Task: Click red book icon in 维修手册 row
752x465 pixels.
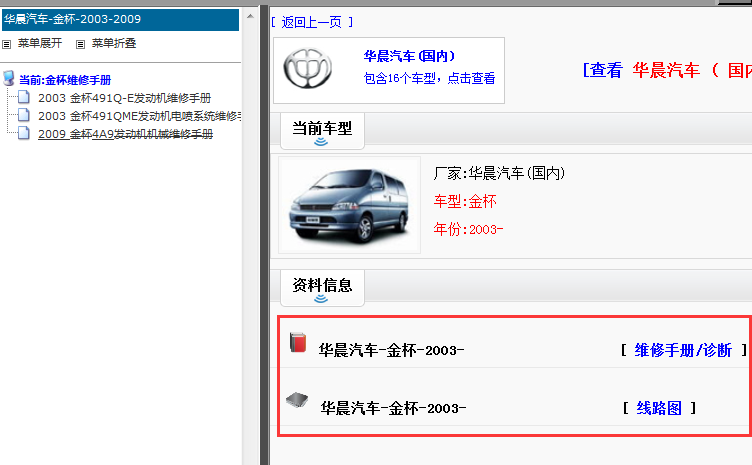Action: tap(298, 343)
